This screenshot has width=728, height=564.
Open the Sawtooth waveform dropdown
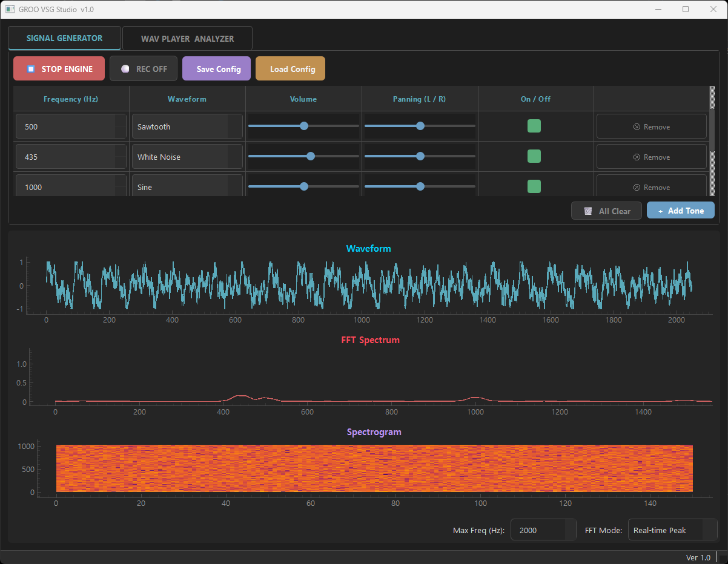[x=187, y=126]
